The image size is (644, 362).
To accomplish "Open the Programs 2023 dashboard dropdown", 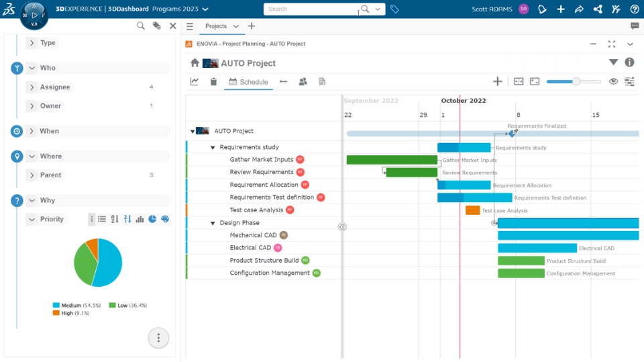I will pos(205,9).
